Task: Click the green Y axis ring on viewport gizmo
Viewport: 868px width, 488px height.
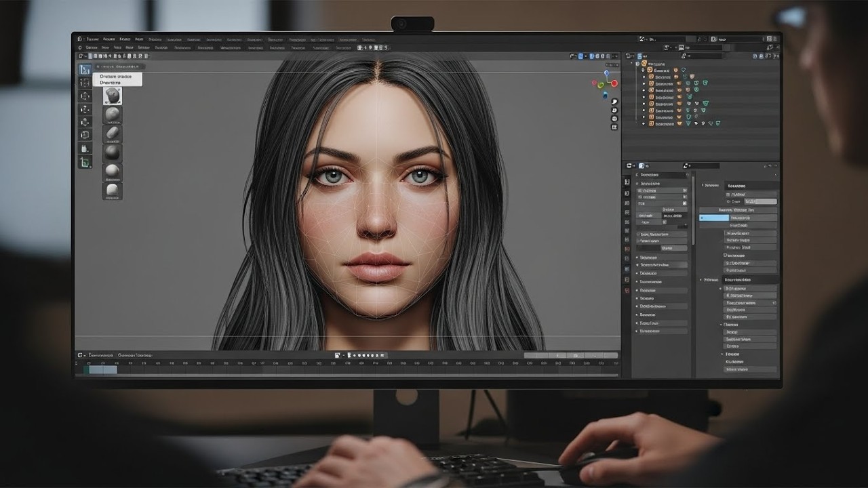Action: click(601, 85)
